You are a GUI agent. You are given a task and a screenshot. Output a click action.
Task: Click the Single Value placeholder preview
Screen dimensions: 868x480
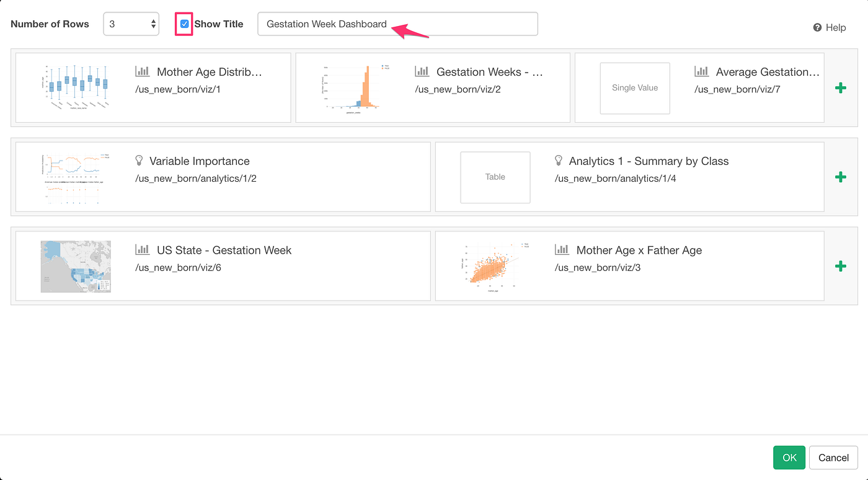(634, 88)
